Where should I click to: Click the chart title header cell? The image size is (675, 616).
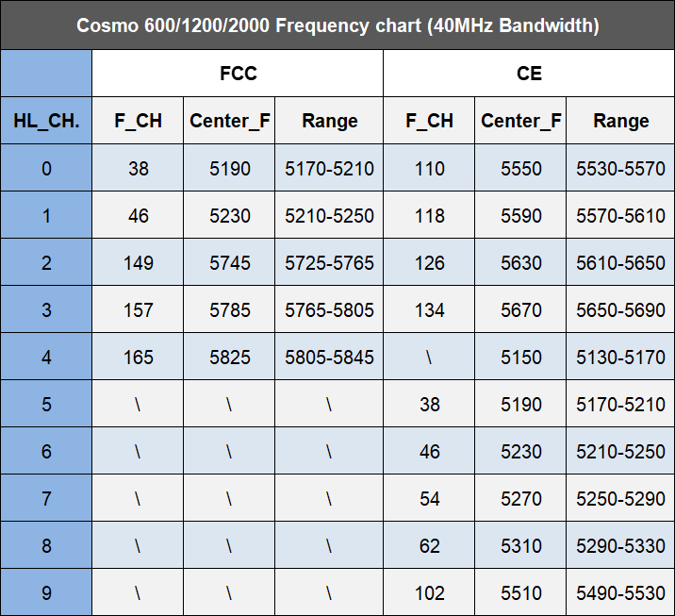[x=337, y=25]
